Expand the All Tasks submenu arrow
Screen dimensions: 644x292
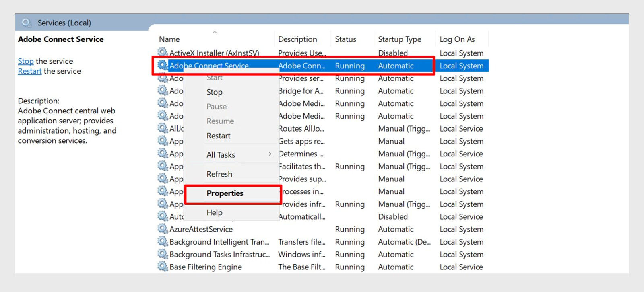pos(270,154)
